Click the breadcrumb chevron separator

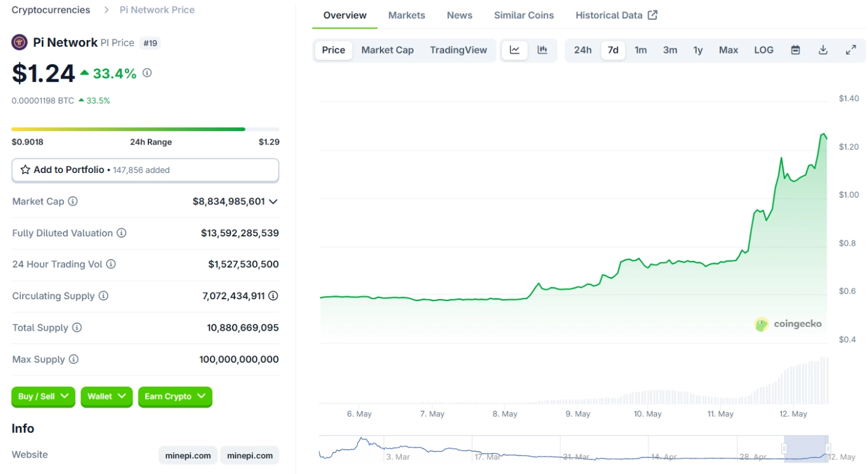pos(106,10)
